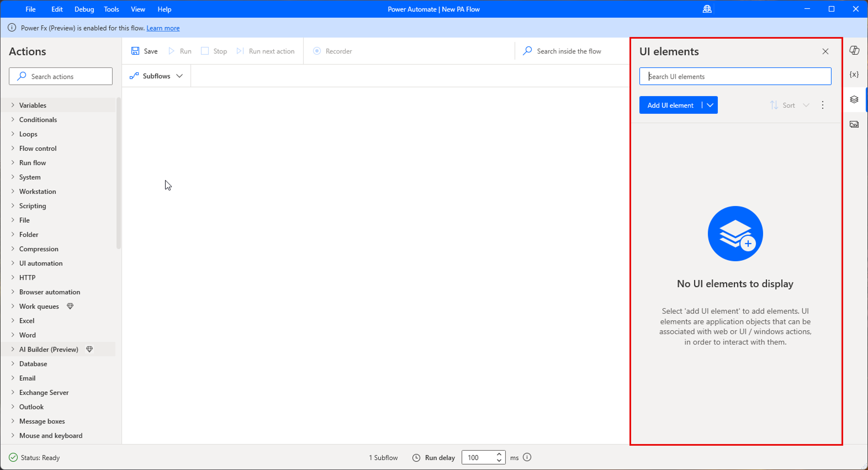Open the environment icon in title bar
This screenshot has width=868, height=470.
[x=707, y=9]
